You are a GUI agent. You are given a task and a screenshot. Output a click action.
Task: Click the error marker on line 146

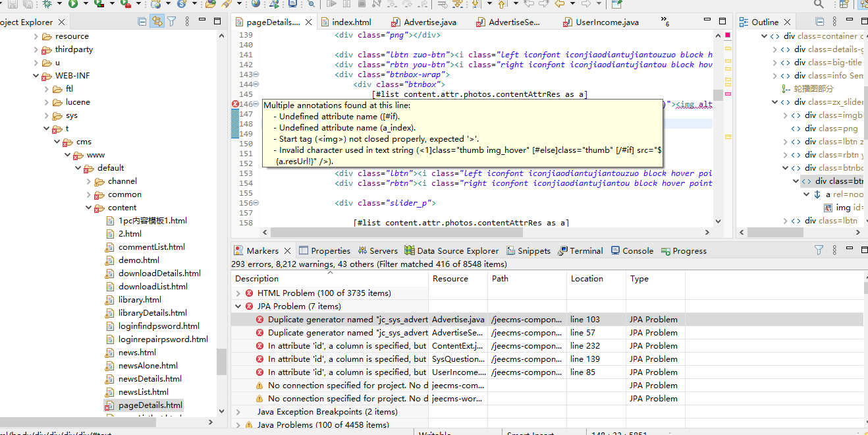(x=236, y=104)
